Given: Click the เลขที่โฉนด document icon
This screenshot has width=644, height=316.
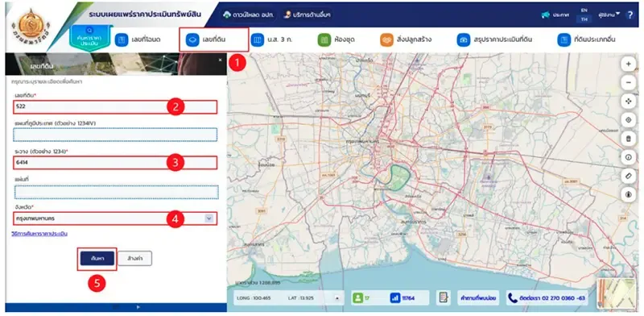Looking at the screenshot, I should (x=122, y=40).
